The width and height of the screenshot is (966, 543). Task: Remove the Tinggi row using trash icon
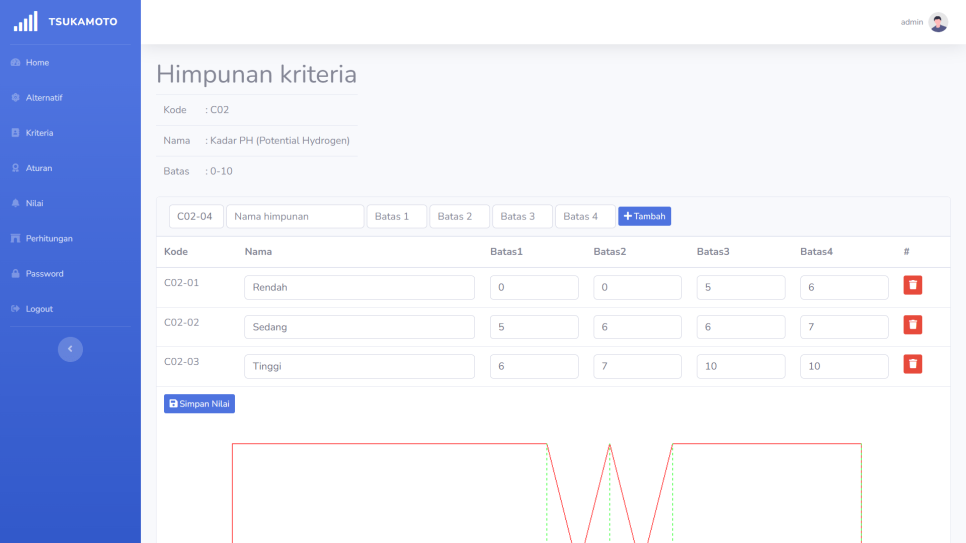[x=912, y=364]
